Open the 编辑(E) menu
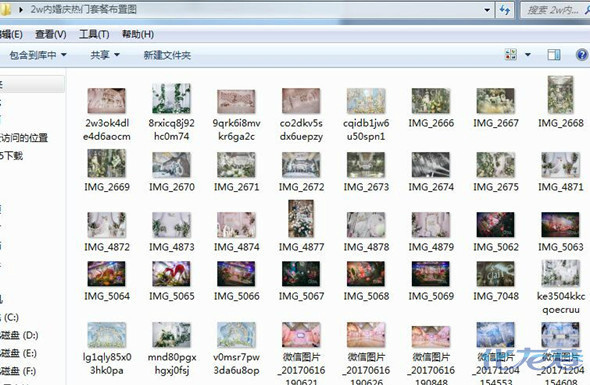590x385 pixels. pos(11,35)
